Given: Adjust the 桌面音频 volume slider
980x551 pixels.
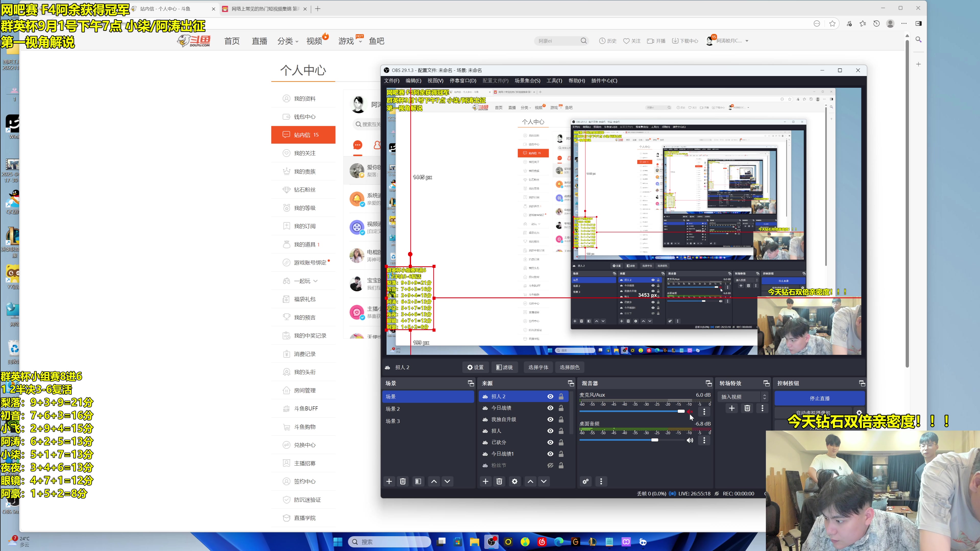Looking at the screenshot, I should coord(632,440).
